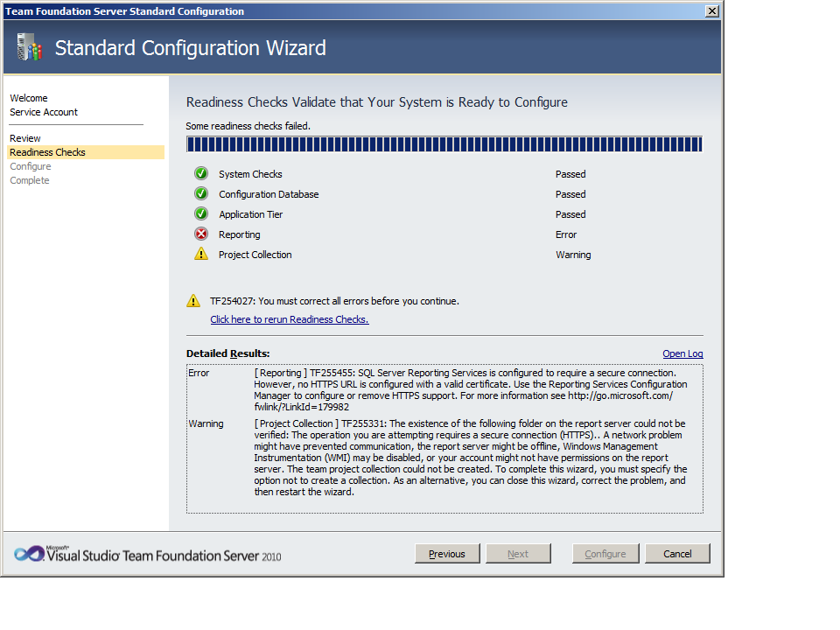This screenshot has width=840, height=630.
Task: Click the Error label in Detailed Results
Action: click(x=199, y=373)
